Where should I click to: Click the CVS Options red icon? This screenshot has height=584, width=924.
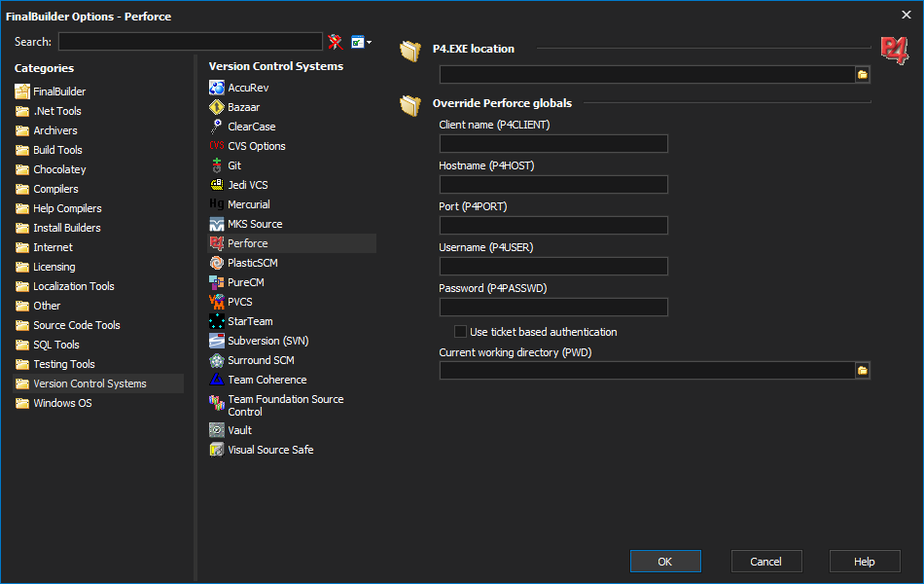pyautogui.click(x=217, y=146)
